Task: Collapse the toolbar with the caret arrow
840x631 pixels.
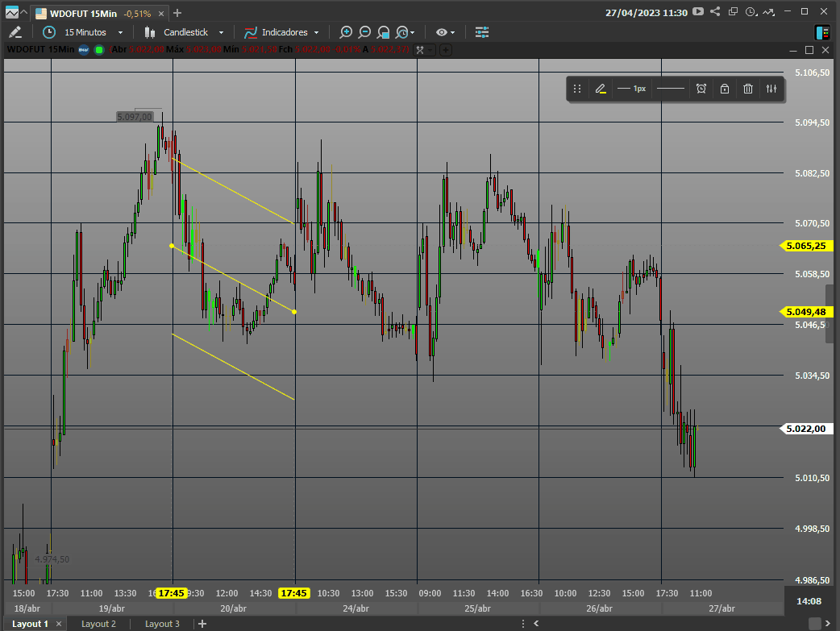Action: tap(24, 12)
